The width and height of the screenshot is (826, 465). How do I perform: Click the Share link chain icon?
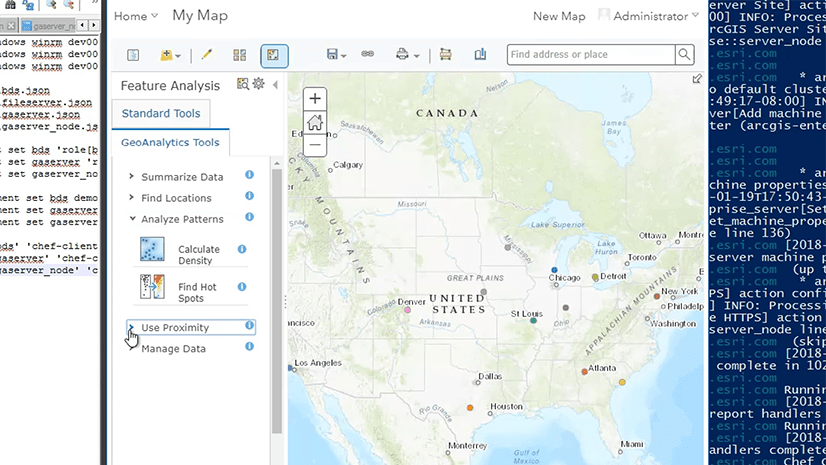(368, 54)
